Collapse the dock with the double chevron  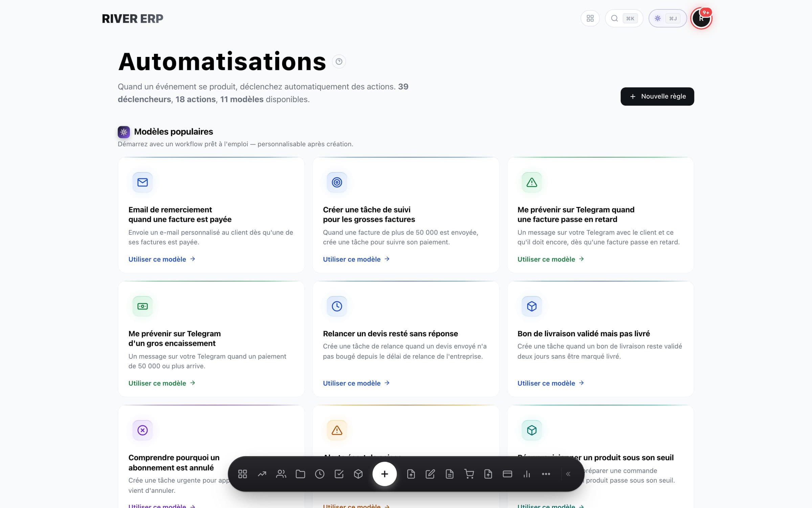tap(568, 474)
